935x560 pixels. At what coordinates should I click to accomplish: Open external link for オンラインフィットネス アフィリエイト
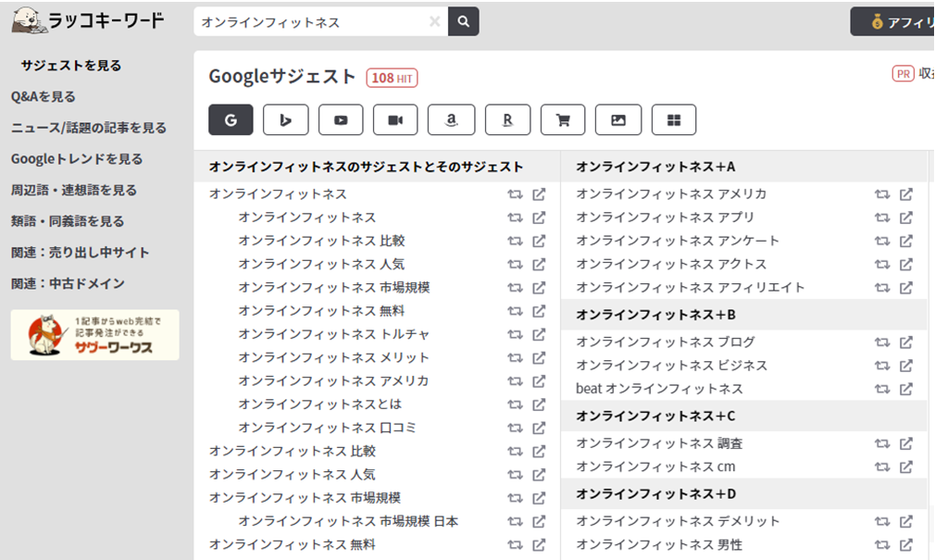tap(905, 288)
